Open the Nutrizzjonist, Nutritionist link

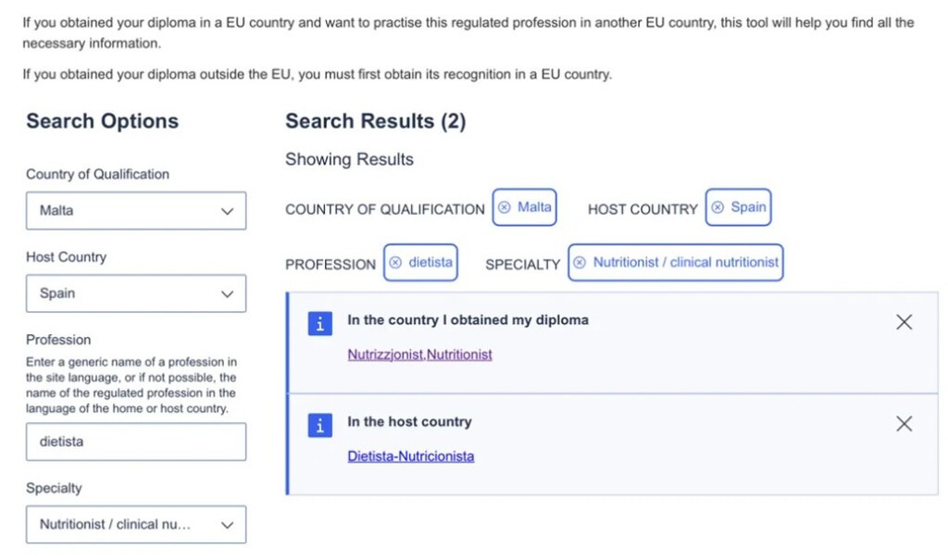pyautogui.click(x=419, y=355)
